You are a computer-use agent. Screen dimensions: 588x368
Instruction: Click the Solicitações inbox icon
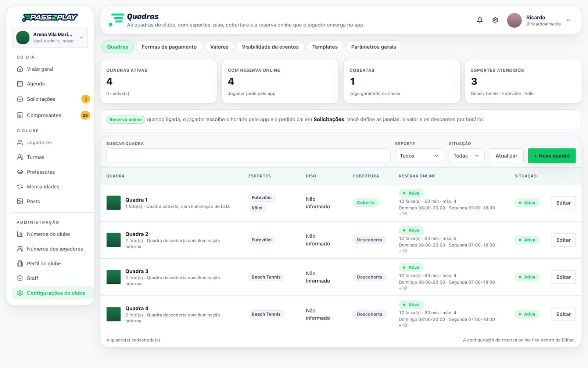20,99
